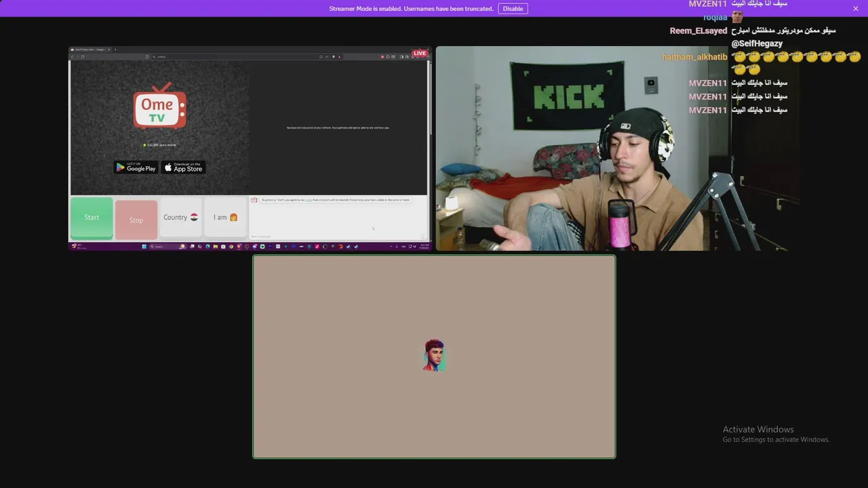Click the taskbar clock and date
Screen dimensions: 868x488
(x=425, y=247)
